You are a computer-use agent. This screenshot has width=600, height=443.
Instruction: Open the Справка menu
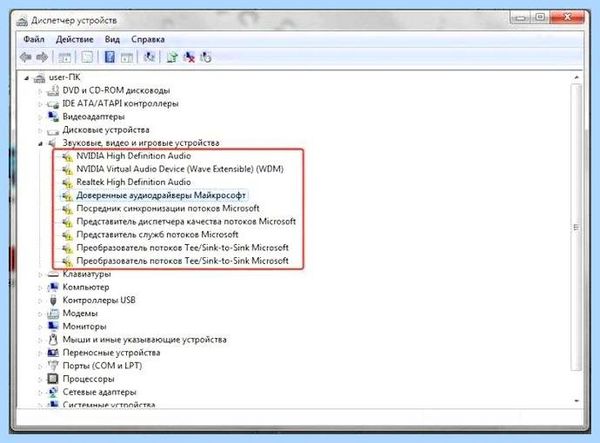[148, 39]
